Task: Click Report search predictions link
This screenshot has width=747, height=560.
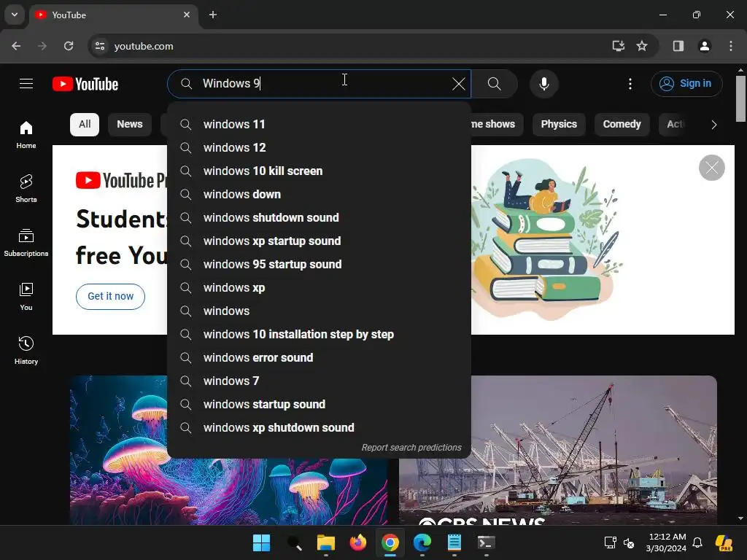Action: pyautogui.click(x=411, y=448)
